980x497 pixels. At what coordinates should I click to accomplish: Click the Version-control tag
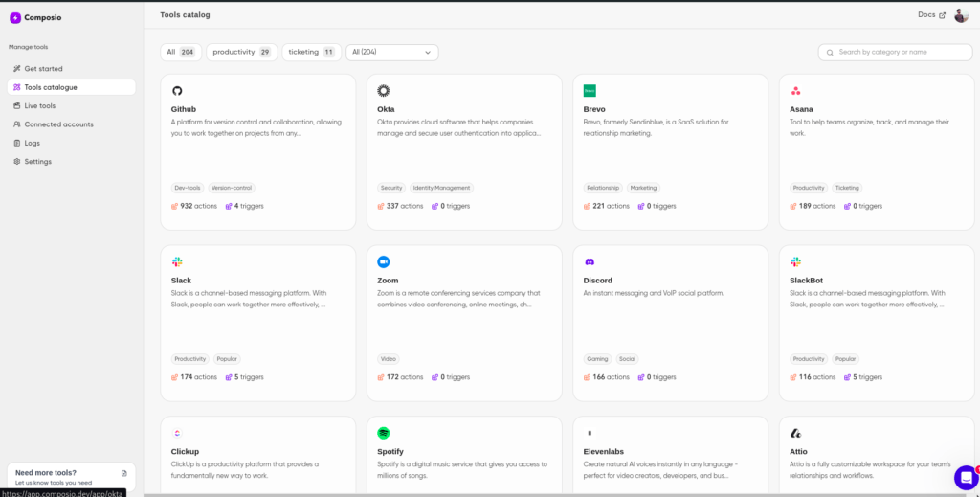[x=232, y=188]
